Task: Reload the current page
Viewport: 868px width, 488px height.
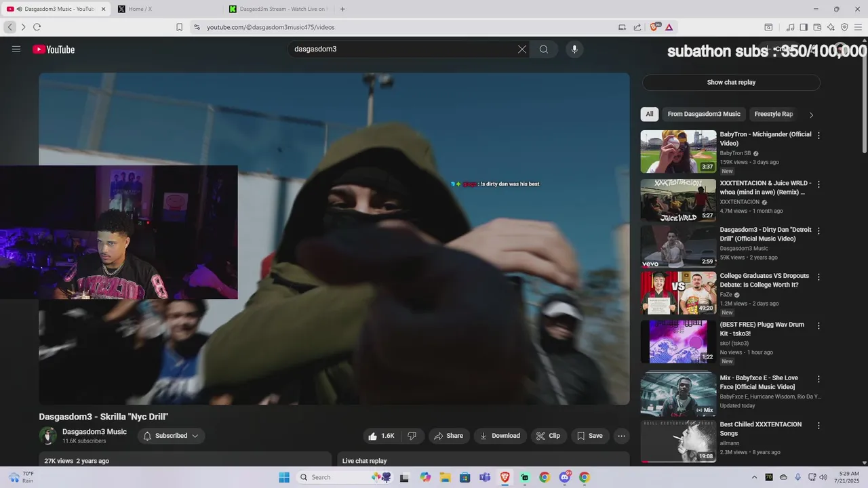Action: pyautogui.click(x=37, y=27)
